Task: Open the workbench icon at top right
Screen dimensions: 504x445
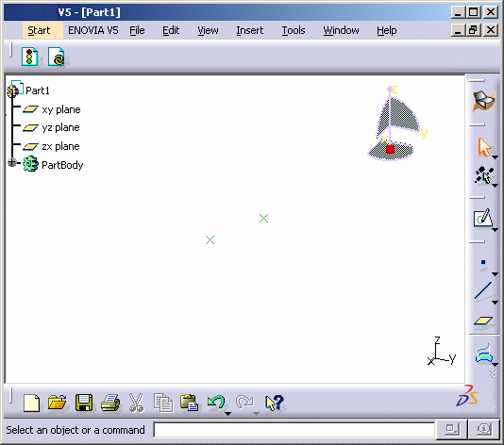Action: pyautogui.click(x=484, y=102)
